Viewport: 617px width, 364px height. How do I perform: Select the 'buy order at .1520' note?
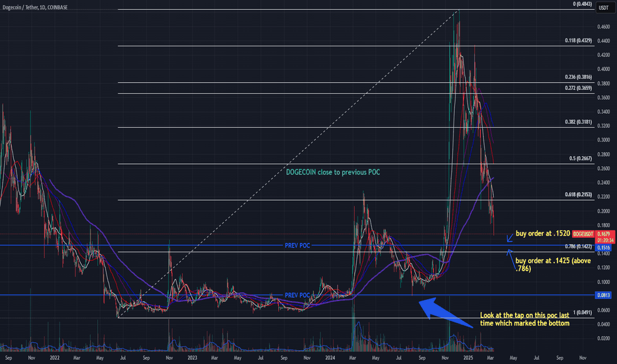point(543,234)
